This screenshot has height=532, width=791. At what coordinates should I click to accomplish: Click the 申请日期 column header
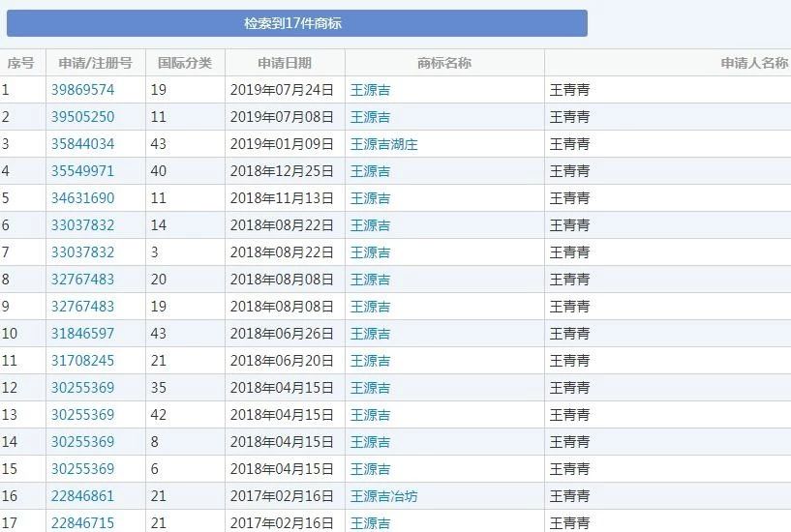pyautogui.click(x=285, y=63)
